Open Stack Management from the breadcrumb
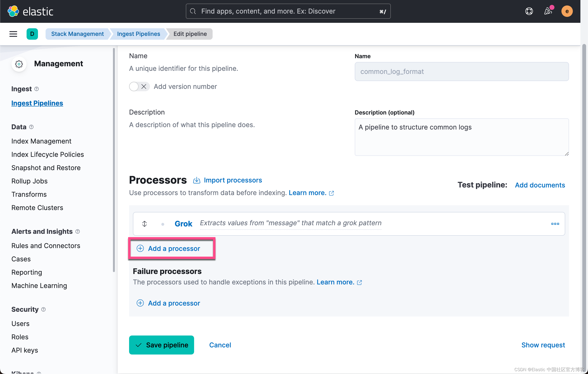Screen dimensions: 588x374 [x=77, y=34]
